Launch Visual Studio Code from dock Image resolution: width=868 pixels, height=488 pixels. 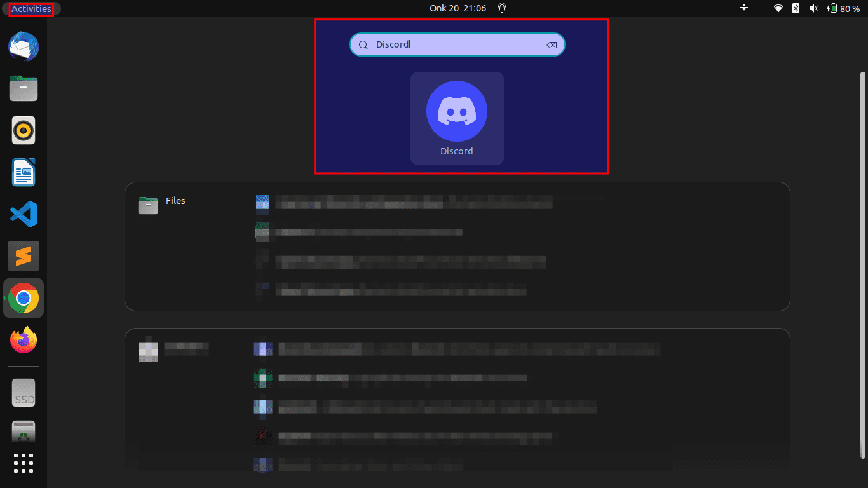pos(24,214)
